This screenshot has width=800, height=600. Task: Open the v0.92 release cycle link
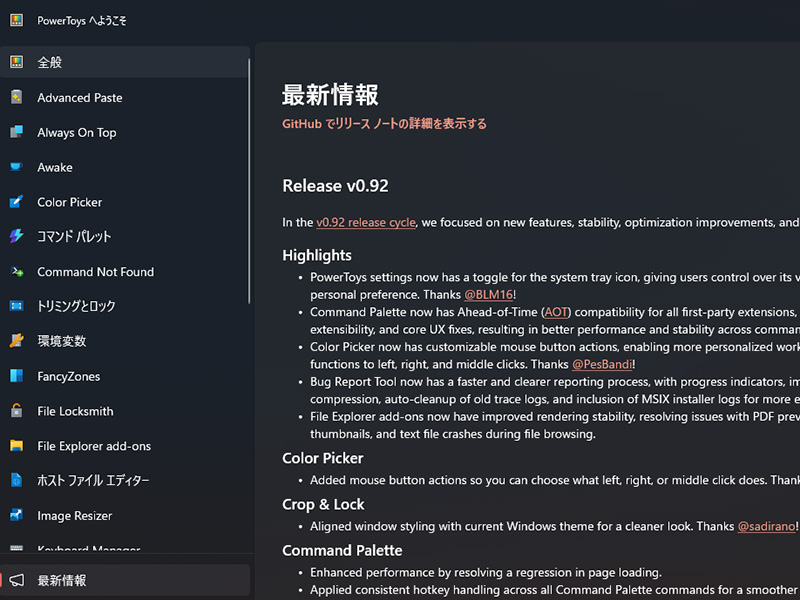coord(366,222)
